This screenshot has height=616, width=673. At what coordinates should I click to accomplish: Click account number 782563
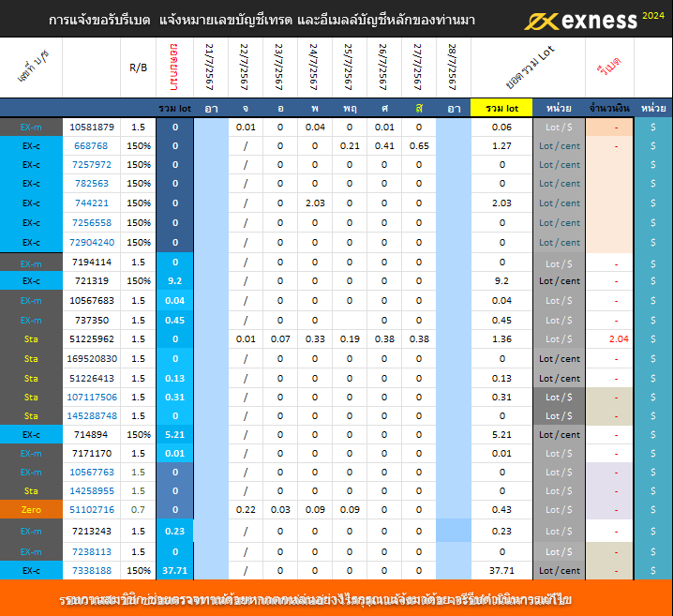pyautogui.click(x=92, y=183)
